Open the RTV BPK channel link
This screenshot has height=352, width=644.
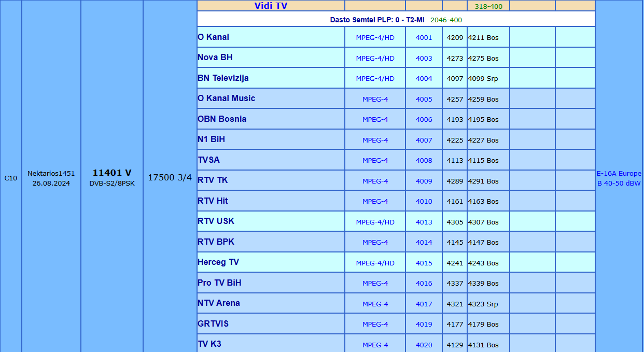click(x=216, y=242)
